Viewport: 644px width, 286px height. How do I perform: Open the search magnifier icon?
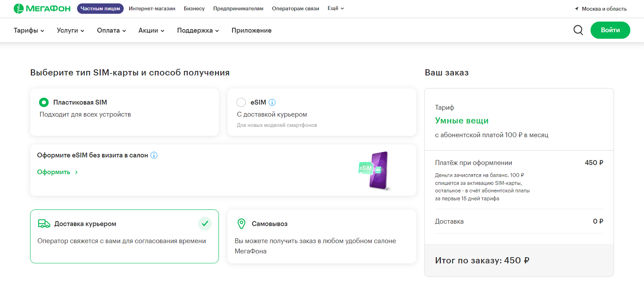(x=578, y=30)
